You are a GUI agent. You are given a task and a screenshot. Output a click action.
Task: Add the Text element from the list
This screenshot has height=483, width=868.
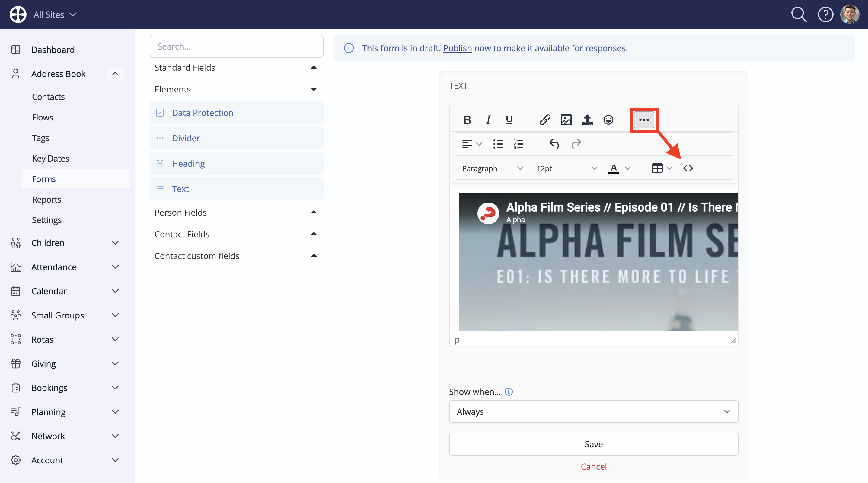237,189
